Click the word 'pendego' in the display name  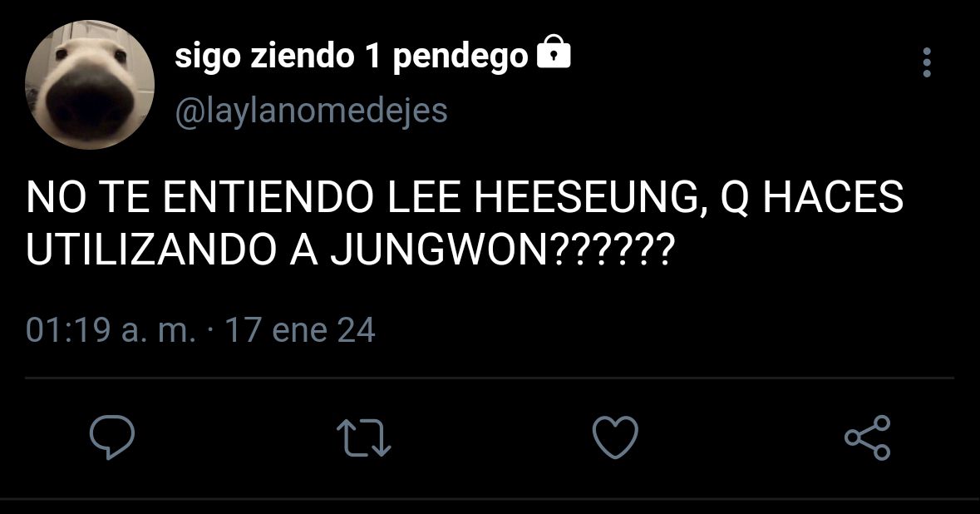pyautogui.click(x=460, y=58)
